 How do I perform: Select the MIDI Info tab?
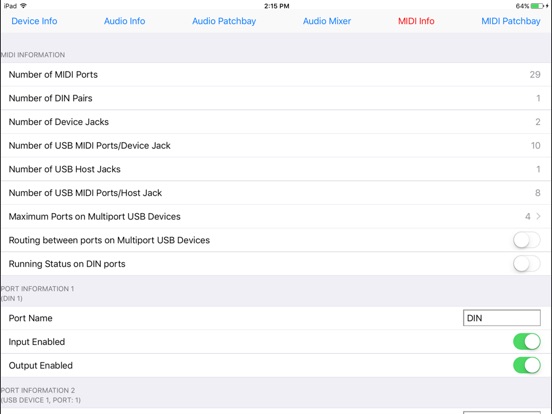[x=416, y=21]
